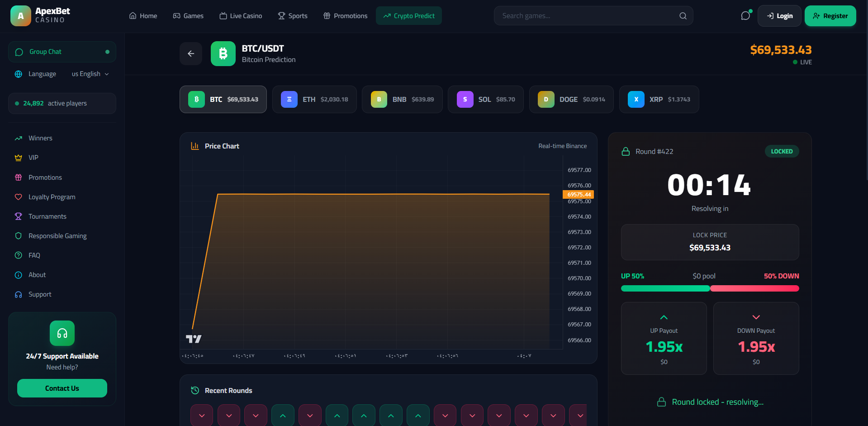The height and width of the screenshot is (426, 868).
Task: Click the Contact Us button
Action: pos(62,388)
